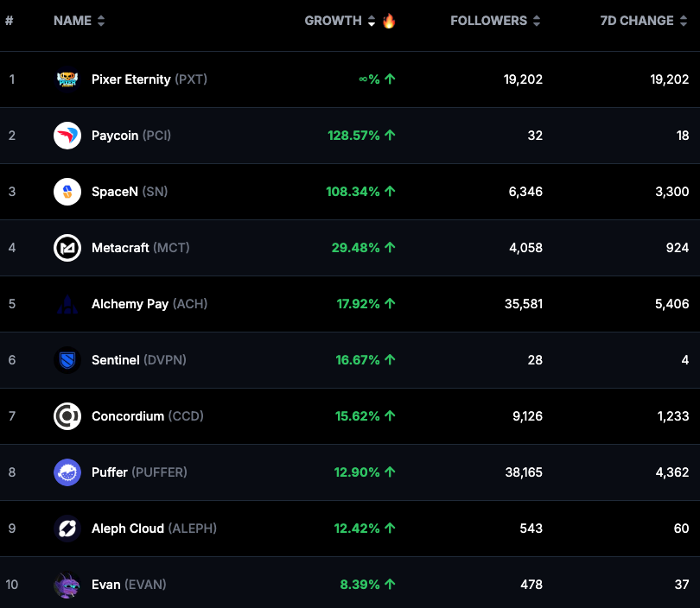Image resolution: width=700 pixels, height=608 pixels.
Task: Sort table by Name column arrows
Action: pyautogui.click(x=101, y=21)
